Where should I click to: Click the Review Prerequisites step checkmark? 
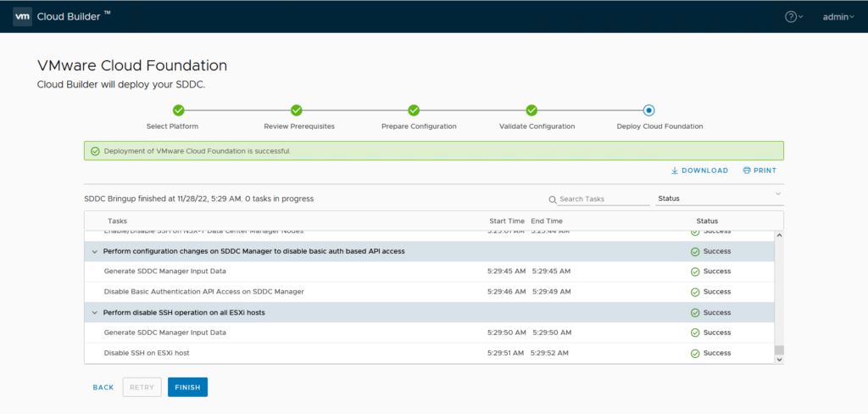coord(296,109)
